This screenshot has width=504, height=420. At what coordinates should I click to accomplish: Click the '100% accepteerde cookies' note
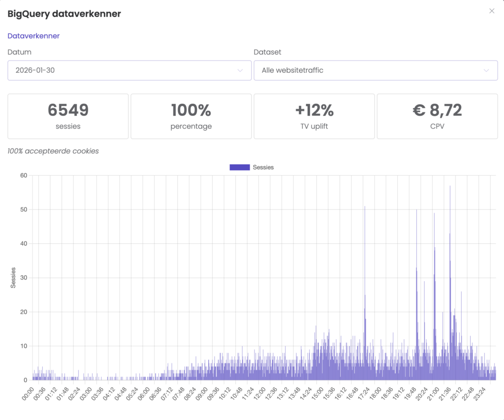pos(53,151)
